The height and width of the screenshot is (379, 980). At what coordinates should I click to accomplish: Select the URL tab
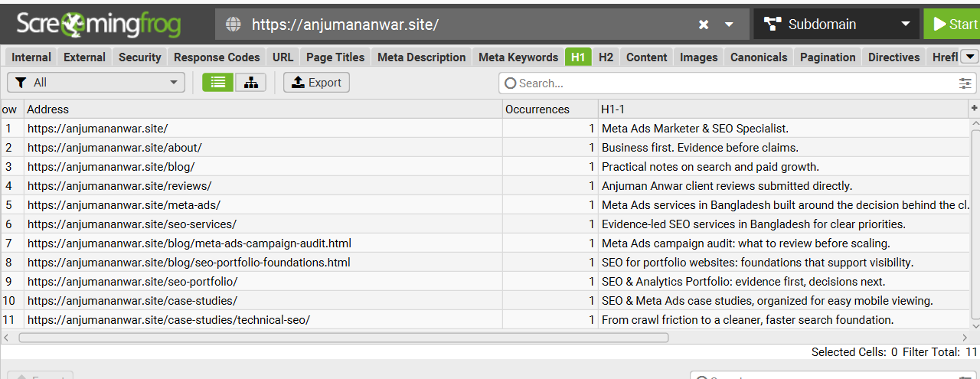point(283,57)
